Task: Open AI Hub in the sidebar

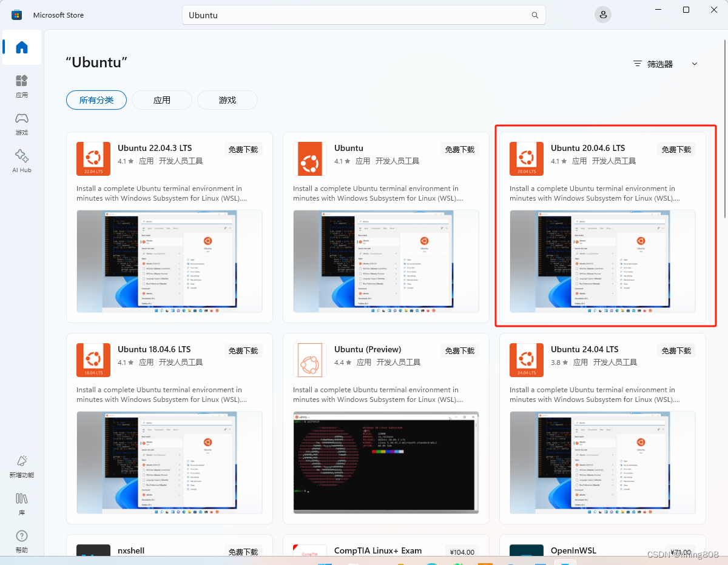Action: 22,161
